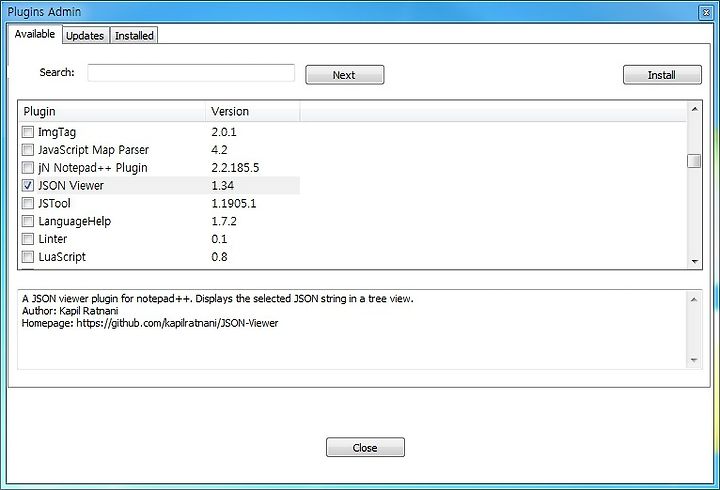The image size is (720, 490).
Task: Click version 2.2.185.5 cell
Action: [x=235, y=168]
